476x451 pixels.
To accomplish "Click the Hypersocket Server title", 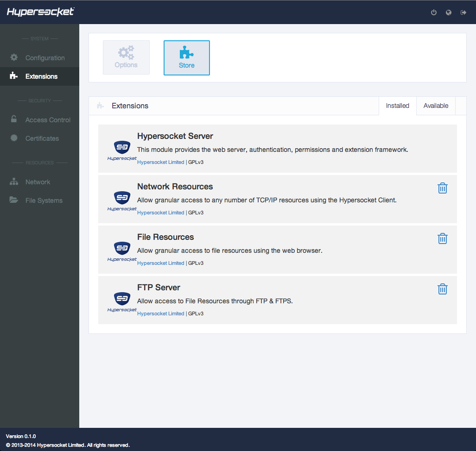I will click(175, 136).
